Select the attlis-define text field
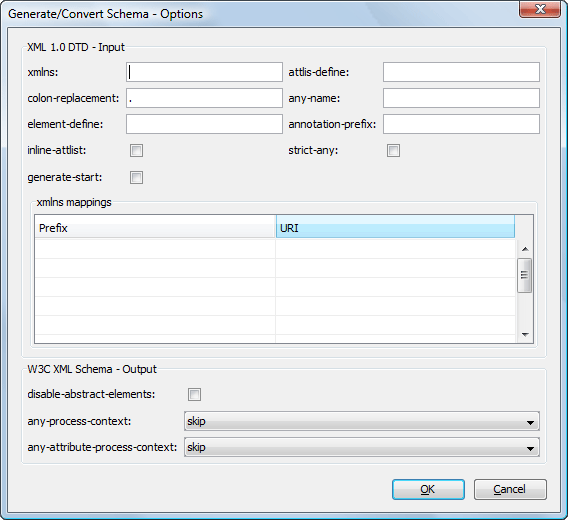Screen dimensions: 568x520 pyautogui.click(x=461, y=72)
